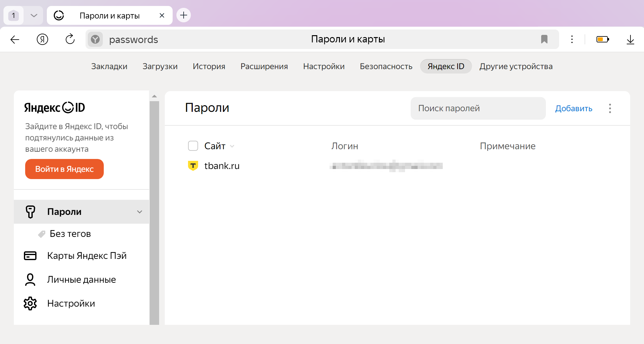Click the gear icon for Настройки
Viewport: 644px width, 344px height.
[x=30, y=303]
